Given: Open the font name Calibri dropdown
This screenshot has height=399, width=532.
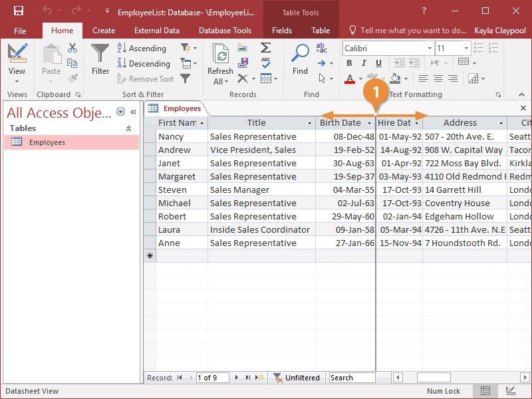Looking at the screenshot, I should click(430, 48).
